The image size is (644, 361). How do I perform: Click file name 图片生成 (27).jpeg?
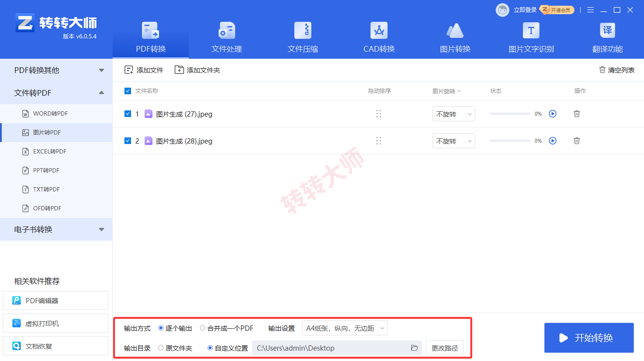[184, 114]
